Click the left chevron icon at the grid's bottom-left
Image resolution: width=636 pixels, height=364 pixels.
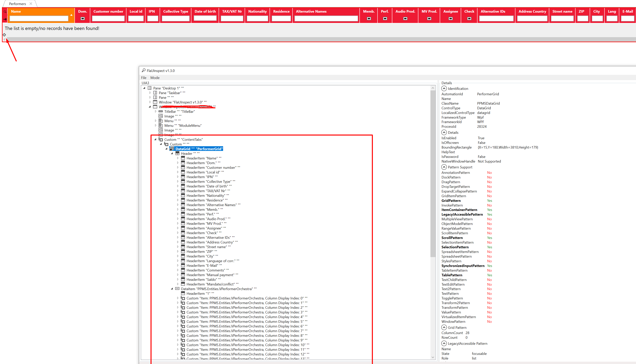click(x=4, y=39)
